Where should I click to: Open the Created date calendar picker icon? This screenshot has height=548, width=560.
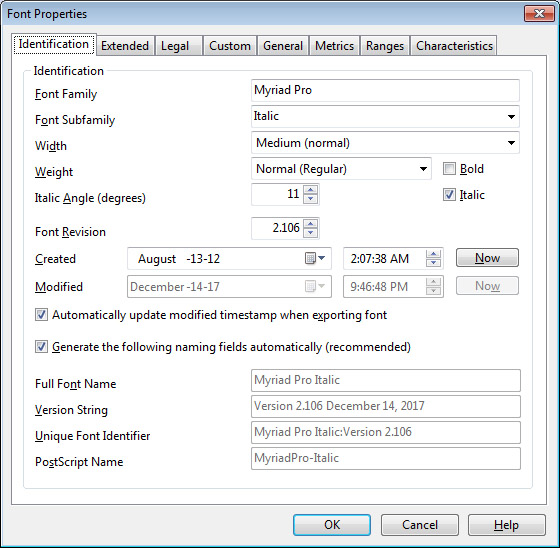[x=315, y=258]
